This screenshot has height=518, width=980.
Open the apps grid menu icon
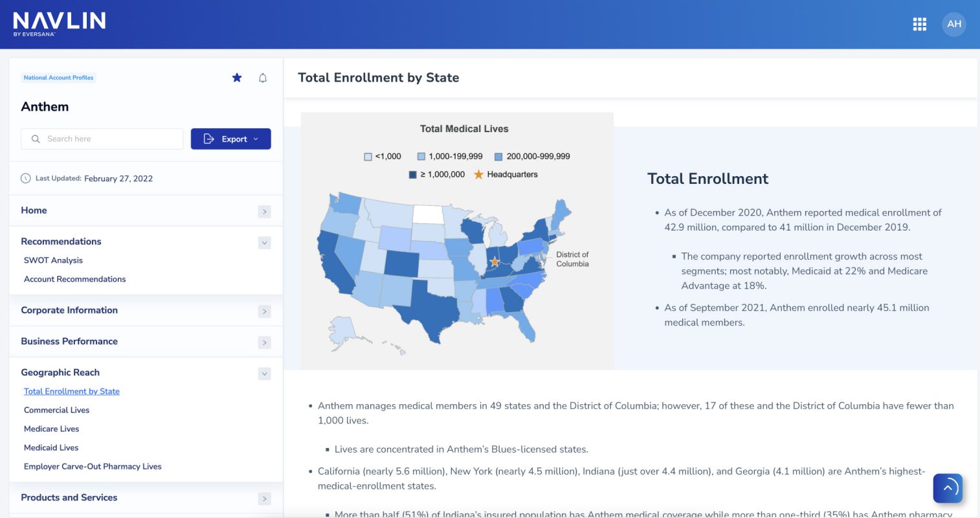pyautogui.click(x=919, y=25)
